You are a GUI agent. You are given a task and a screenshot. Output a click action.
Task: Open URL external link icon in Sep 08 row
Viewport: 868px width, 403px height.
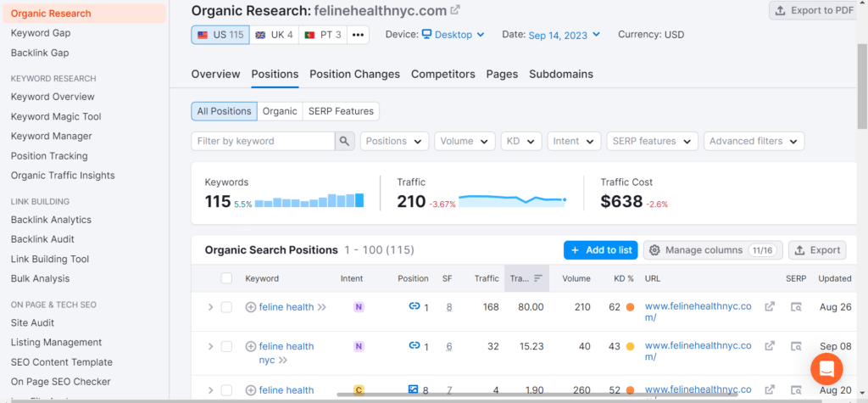[x=770, y=346]
